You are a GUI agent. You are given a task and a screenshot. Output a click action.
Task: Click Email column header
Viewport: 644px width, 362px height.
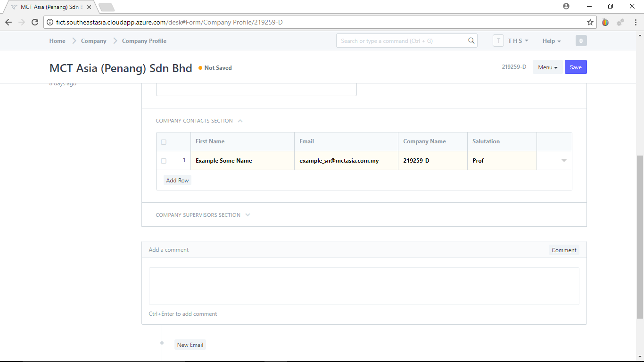[347, 141]
